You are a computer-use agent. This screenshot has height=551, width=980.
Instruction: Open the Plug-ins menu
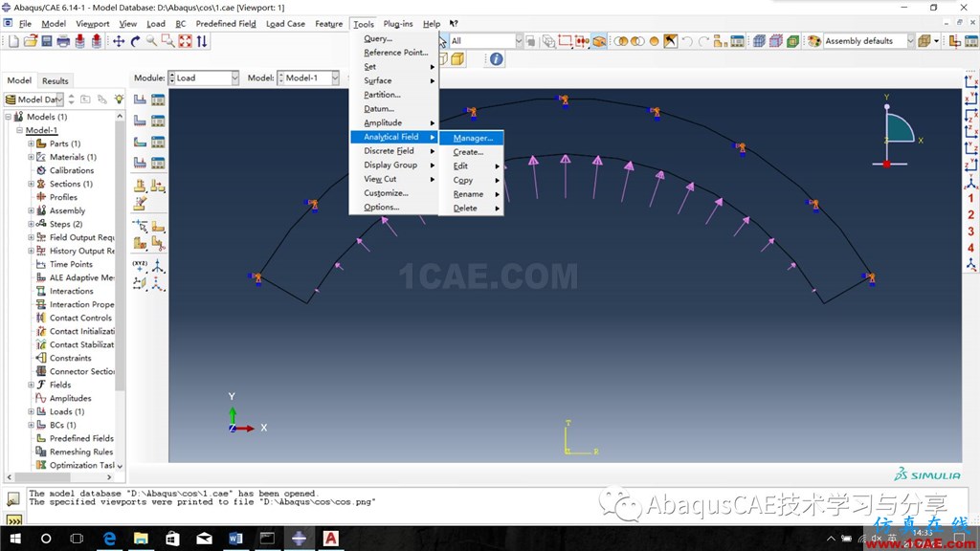[x=398, y=24]
